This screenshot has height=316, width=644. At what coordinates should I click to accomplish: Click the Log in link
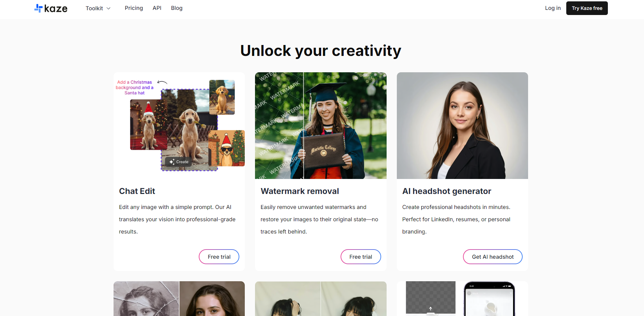(553, 8)
